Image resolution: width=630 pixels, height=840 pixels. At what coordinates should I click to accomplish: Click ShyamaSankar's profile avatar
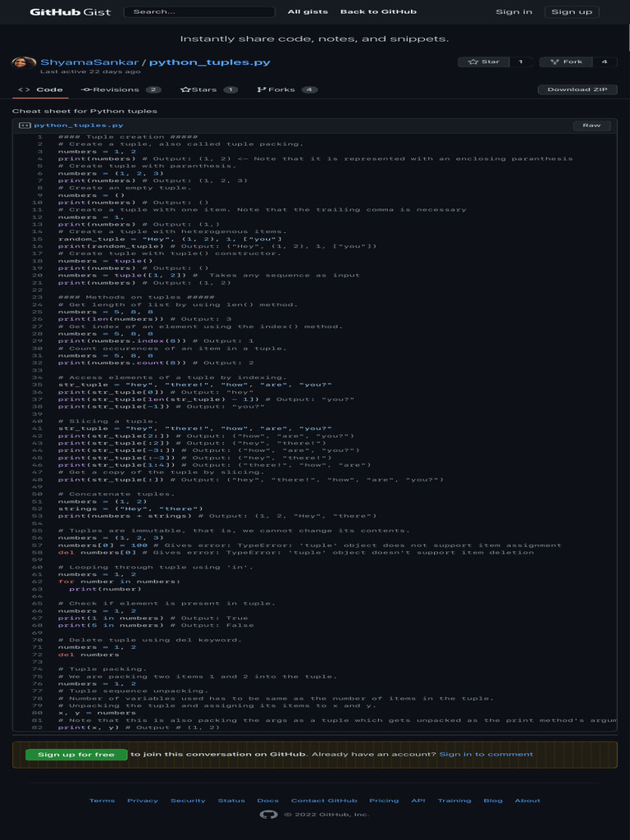(x=24, y=63)
